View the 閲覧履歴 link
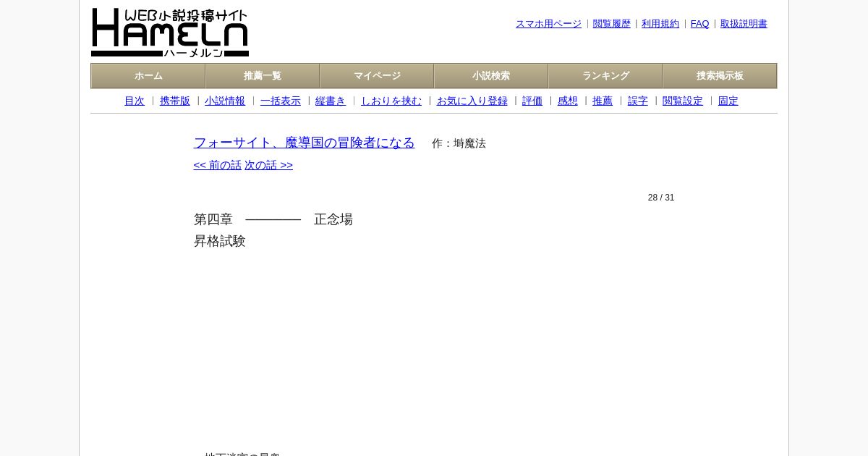The image size is (868, 456). pos(612,24)
